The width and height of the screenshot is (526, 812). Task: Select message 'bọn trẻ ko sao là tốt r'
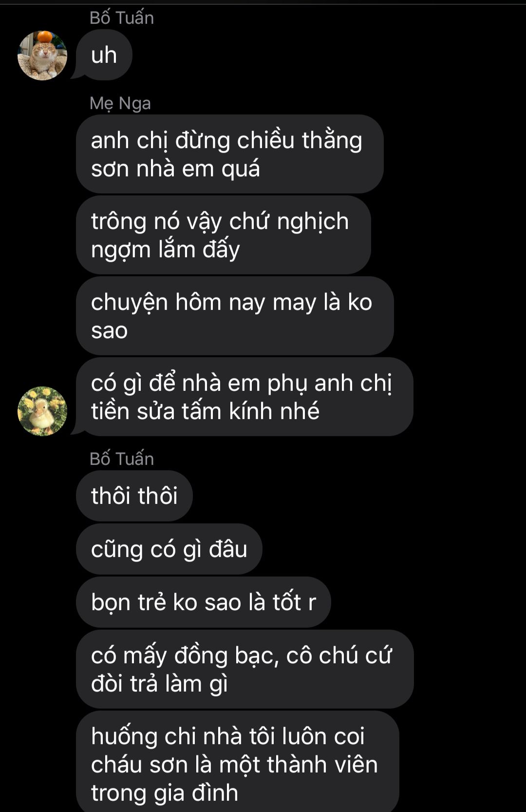(204, 602)
